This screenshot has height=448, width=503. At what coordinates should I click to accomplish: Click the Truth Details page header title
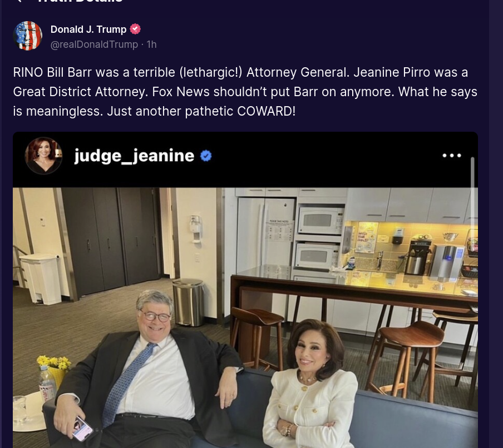[x=80, y=1]
